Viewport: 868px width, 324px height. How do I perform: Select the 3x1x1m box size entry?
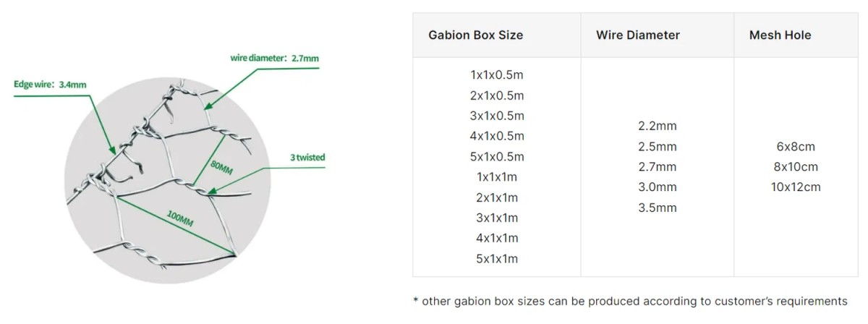(497, 218)
